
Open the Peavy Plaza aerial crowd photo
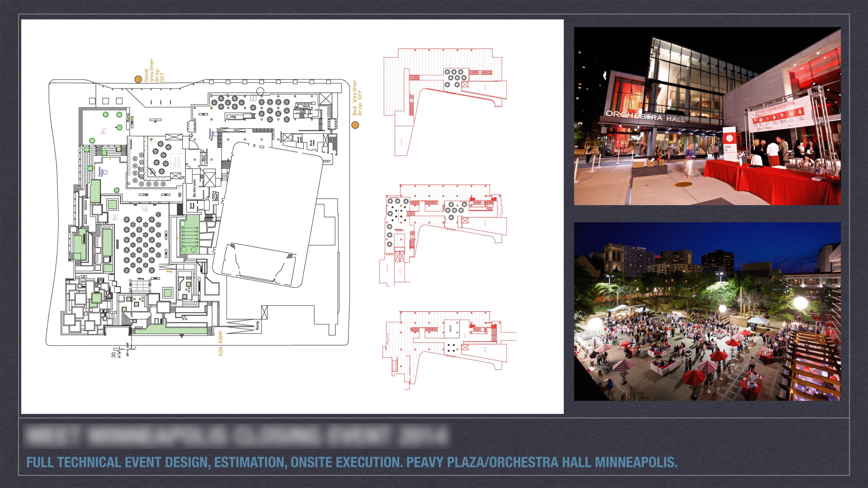[707, 312]
